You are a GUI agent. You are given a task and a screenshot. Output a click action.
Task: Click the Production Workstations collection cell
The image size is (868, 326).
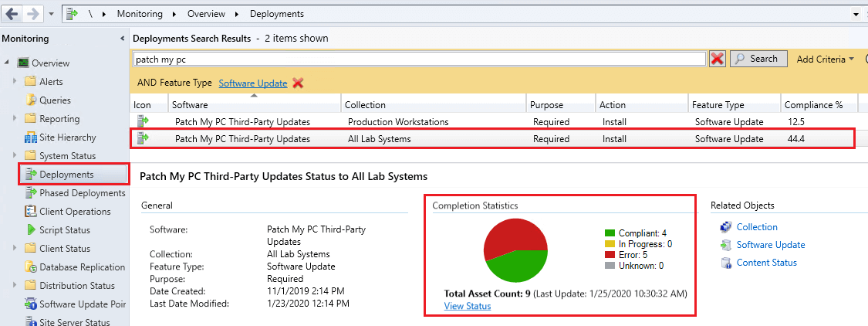coord(398,122)
